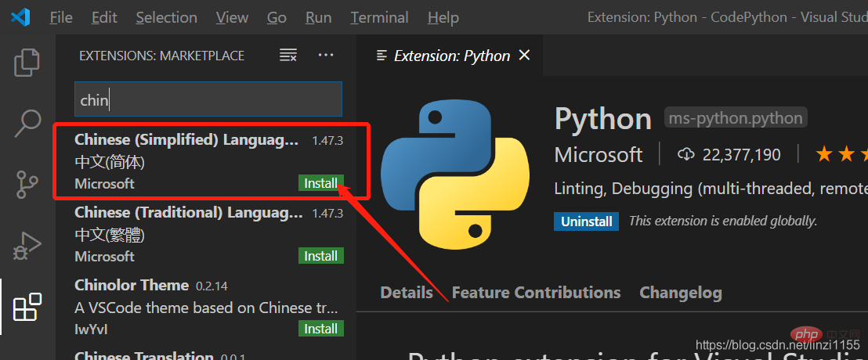Install Chinese (Traditional) Language Pack
The width and height of the screenshot is (868, 360).
pyautogui.click(x=320, y=257)
